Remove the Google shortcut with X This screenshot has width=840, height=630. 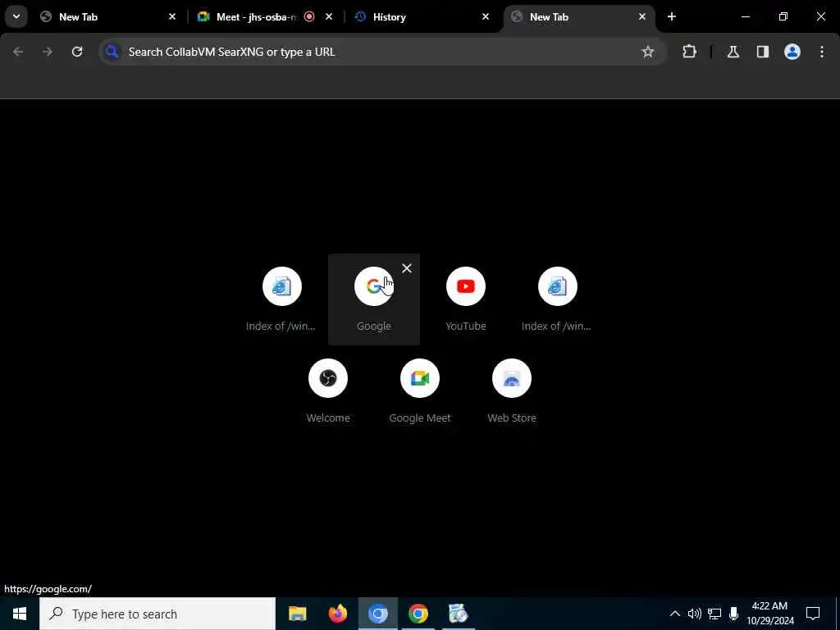tap(407, 268)
